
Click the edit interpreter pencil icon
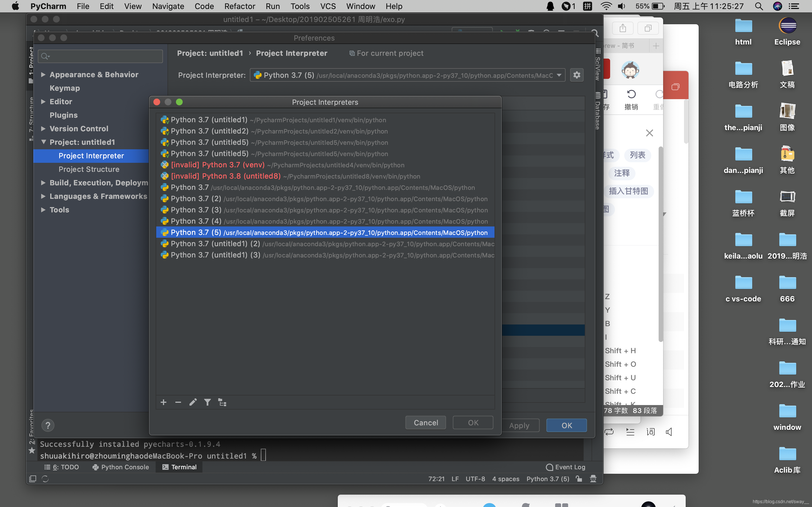(193, 403)
